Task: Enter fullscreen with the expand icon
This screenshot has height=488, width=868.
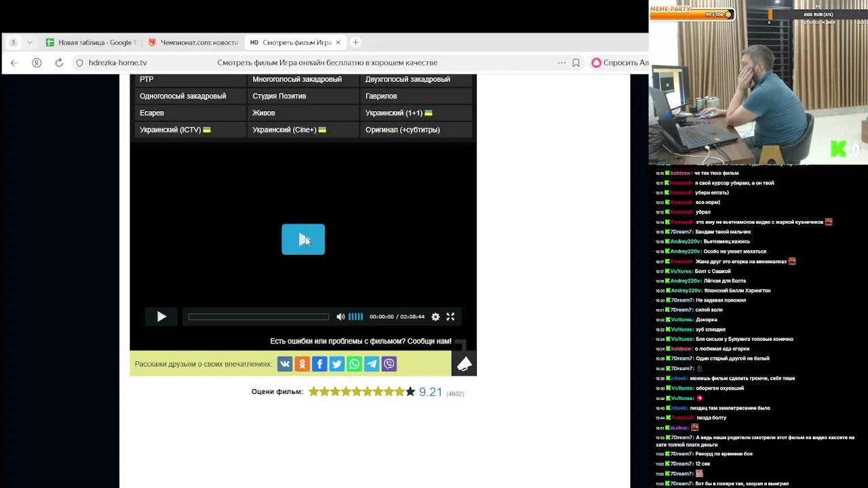Action: (450, 317)
